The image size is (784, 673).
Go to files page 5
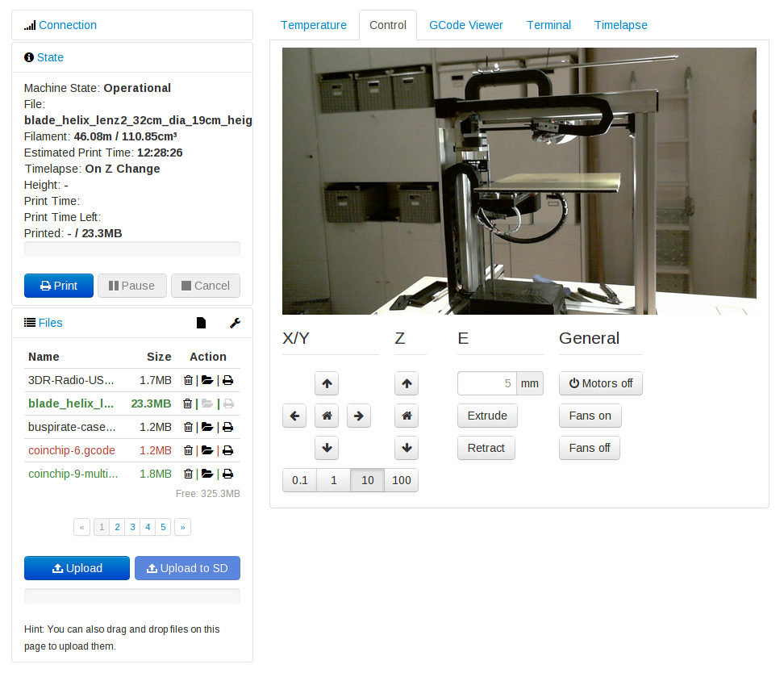point(163,527)
